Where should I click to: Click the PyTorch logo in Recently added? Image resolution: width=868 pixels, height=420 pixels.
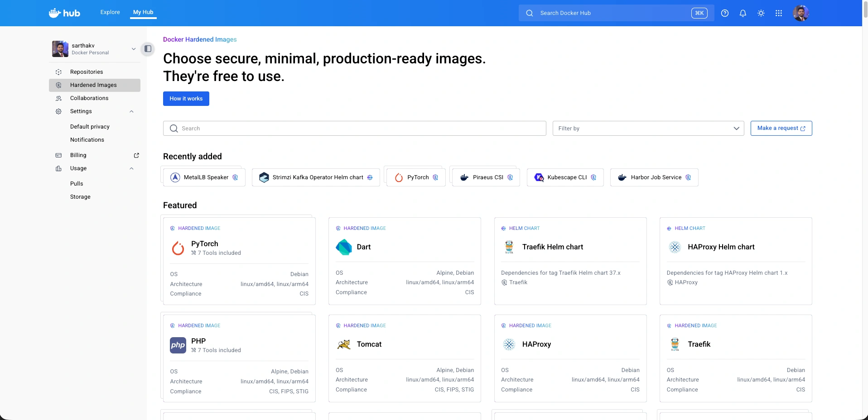point(399,177)
